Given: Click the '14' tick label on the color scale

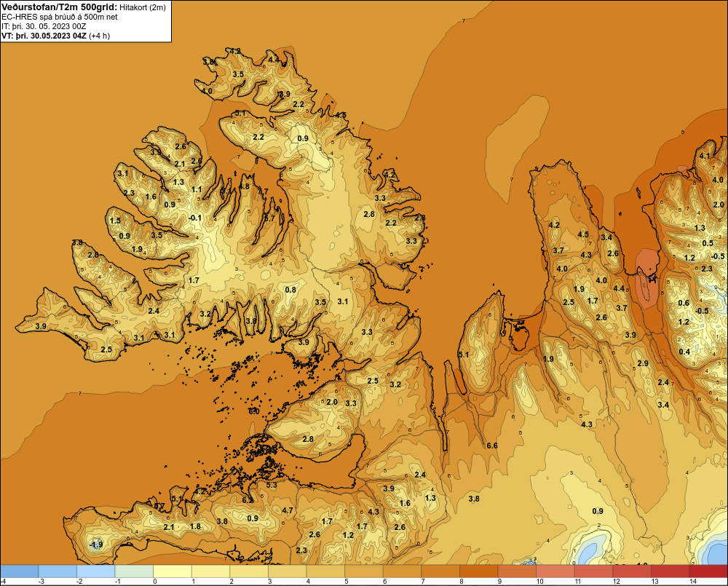Looking at the screenshot, I should [693, 582].
